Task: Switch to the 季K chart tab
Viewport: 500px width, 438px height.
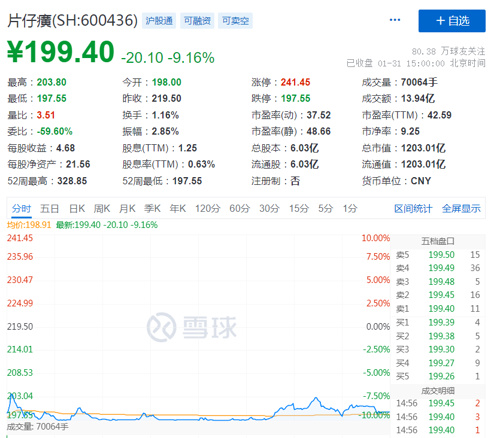Action: (x=152, y=209)
